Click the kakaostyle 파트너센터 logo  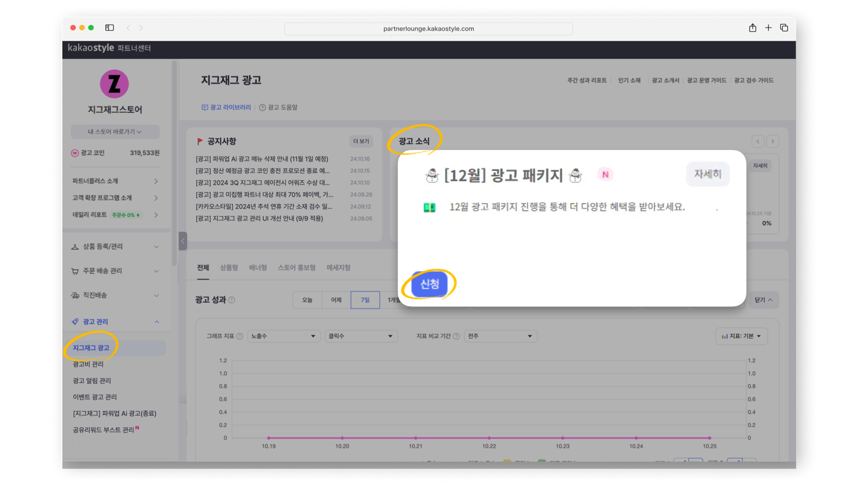[x=110, y=48]
